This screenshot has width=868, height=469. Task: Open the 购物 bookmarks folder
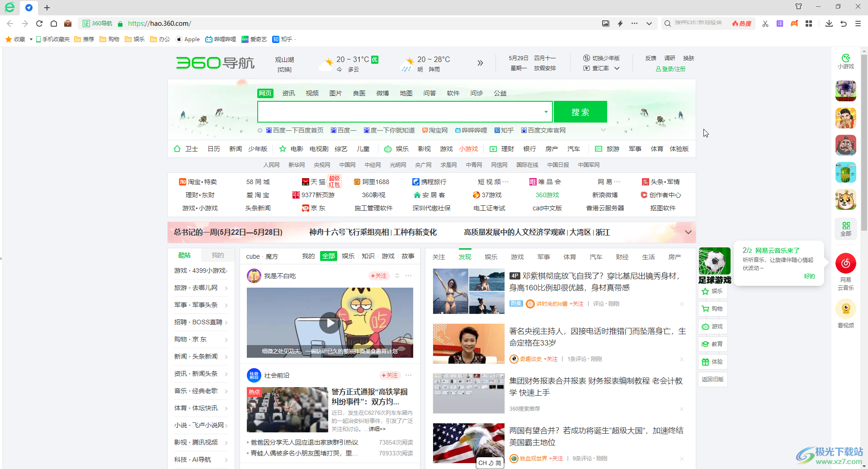[109, 39]
